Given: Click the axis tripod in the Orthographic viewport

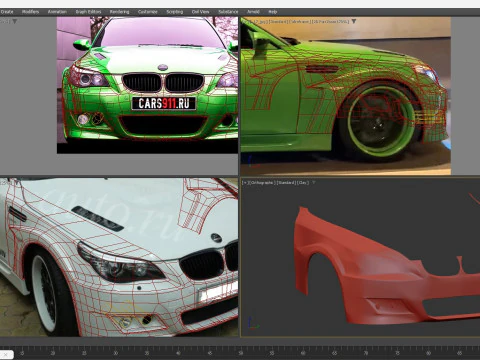Looking at the screenshot, I should pos(253,324).
